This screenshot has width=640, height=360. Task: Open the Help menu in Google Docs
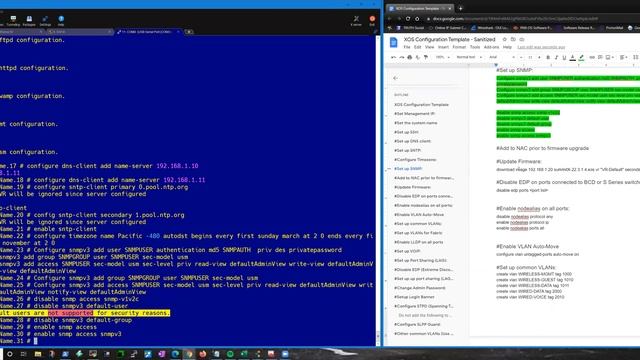click(507, 47)
